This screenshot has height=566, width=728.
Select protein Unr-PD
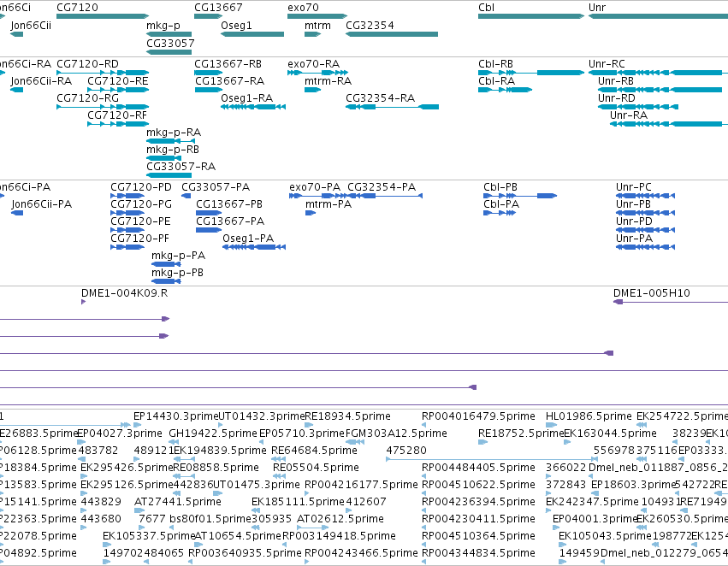(x=645, y=230)
